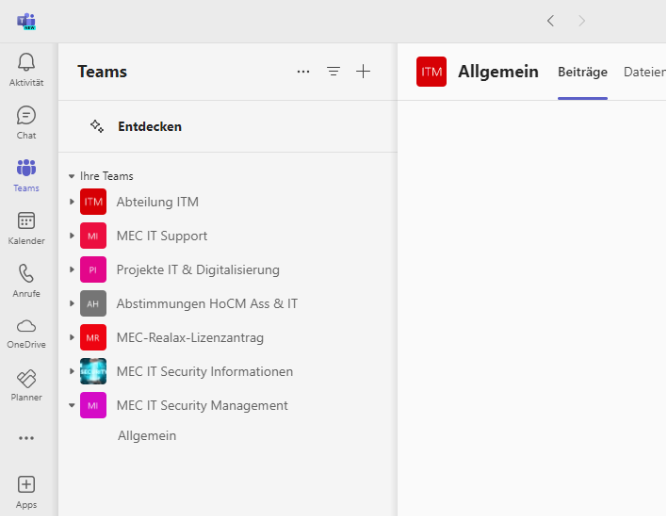The width and height of the screenshot is (666, 516).
Task: Select MEC IT Security Management name
Action: point(202,405)
